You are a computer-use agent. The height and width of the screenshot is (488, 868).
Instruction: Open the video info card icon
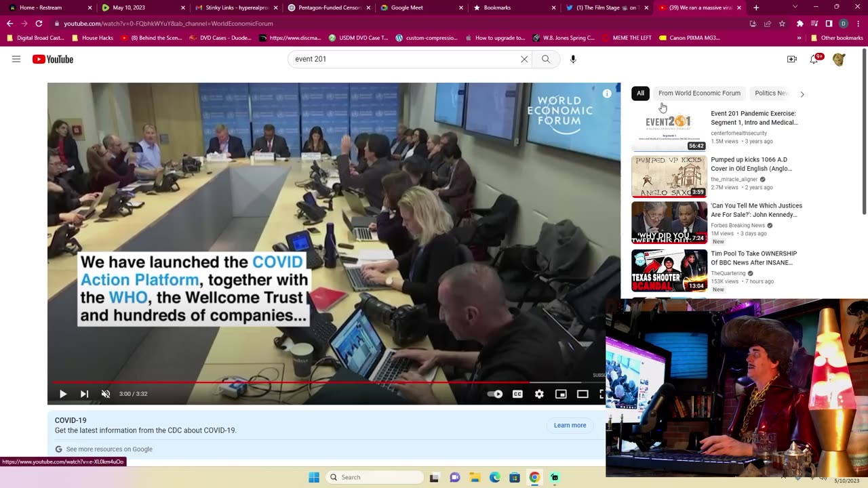(607, 94)
